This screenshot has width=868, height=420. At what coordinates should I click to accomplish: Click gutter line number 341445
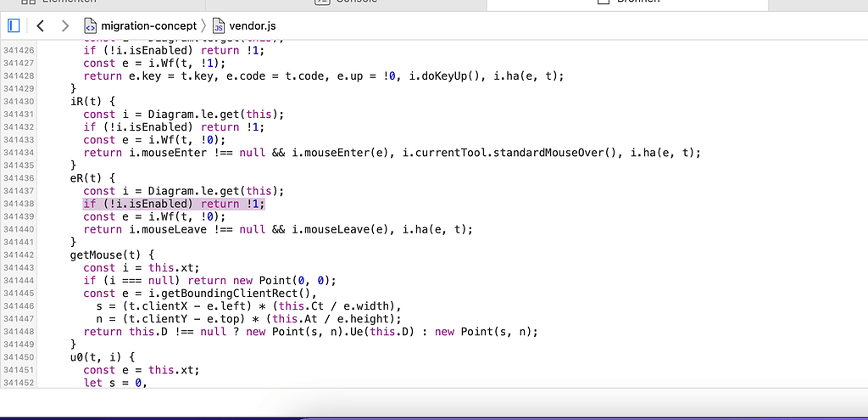(19, 293)
